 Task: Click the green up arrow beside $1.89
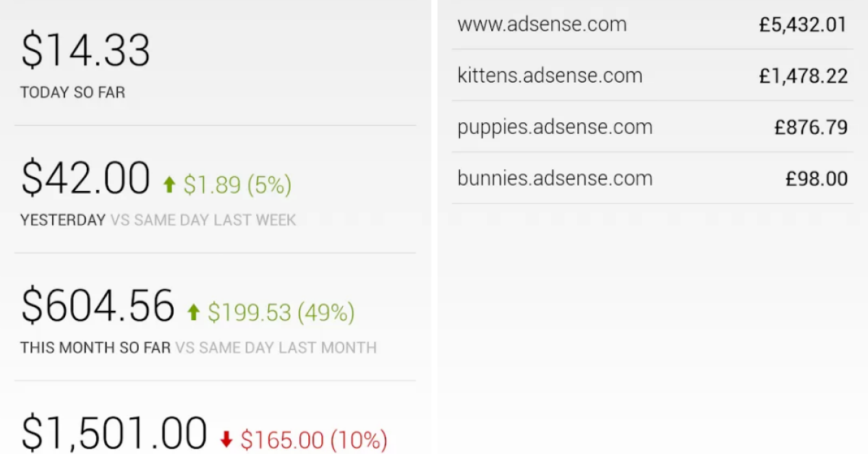point(169,186)
